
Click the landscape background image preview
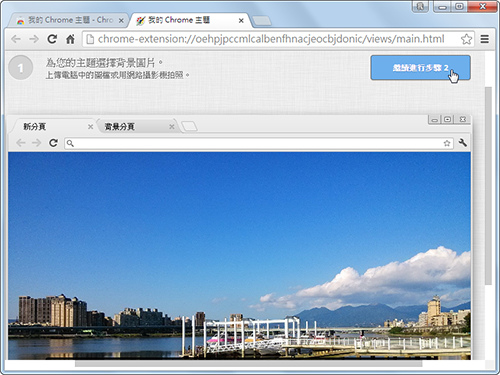pyautogui.click(x=239, y=256)
